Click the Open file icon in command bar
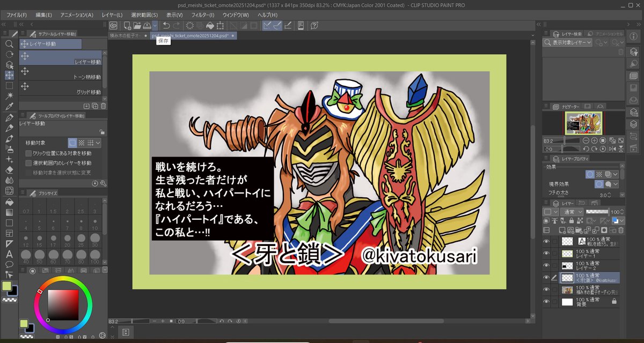The height and width of the screenshot is (343, 644). [137, 25]
